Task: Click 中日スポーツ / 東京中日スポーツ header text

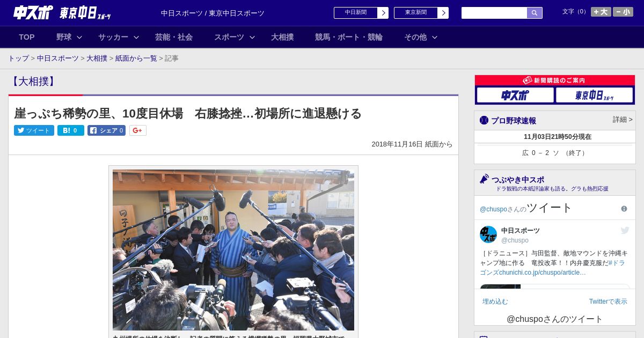Action: 213,13
